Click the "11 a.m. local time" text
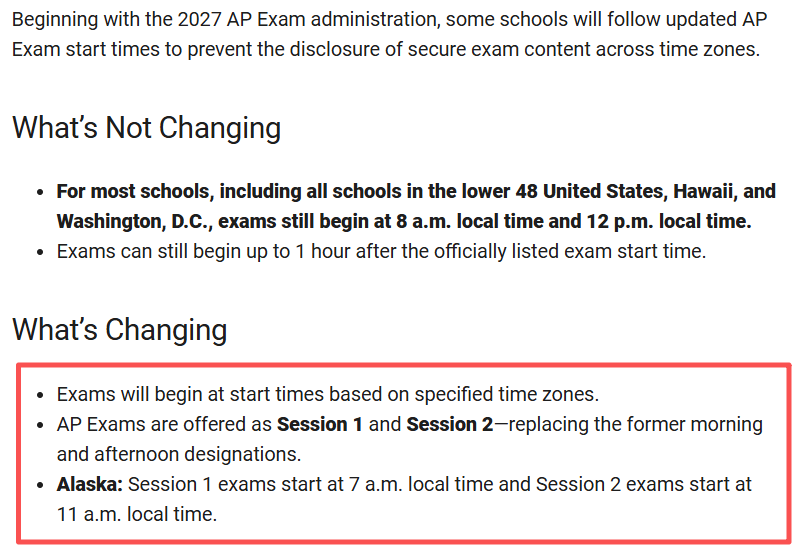Viewport: 804px width, 555px height. (x=136, y=514)
